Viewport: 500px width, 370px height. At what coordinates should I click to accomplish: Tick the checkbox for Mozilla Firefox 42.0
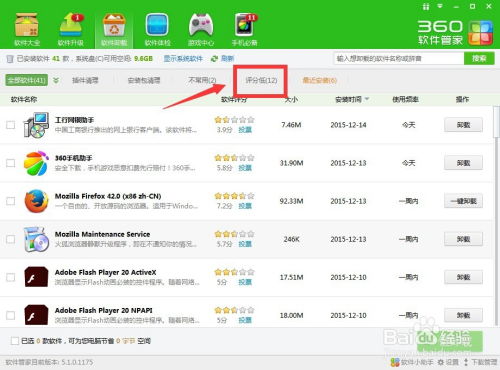(11, 201)
